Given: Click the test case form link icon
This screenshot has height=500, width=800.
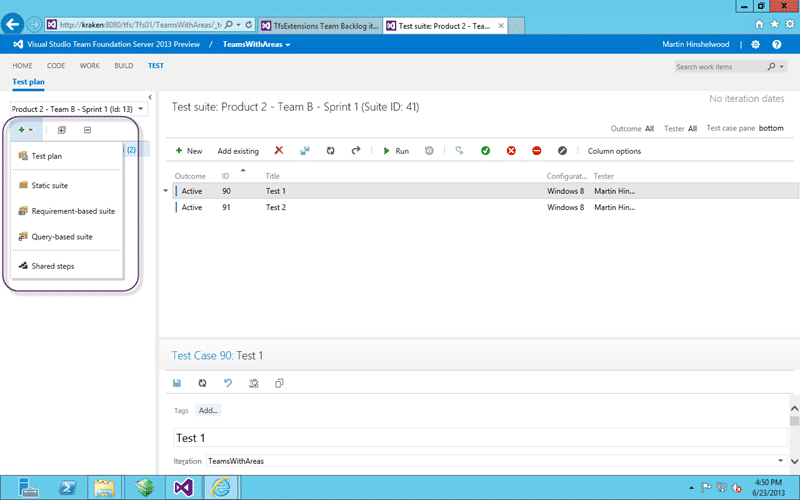Looking at the screenshot, I should 254,383.
